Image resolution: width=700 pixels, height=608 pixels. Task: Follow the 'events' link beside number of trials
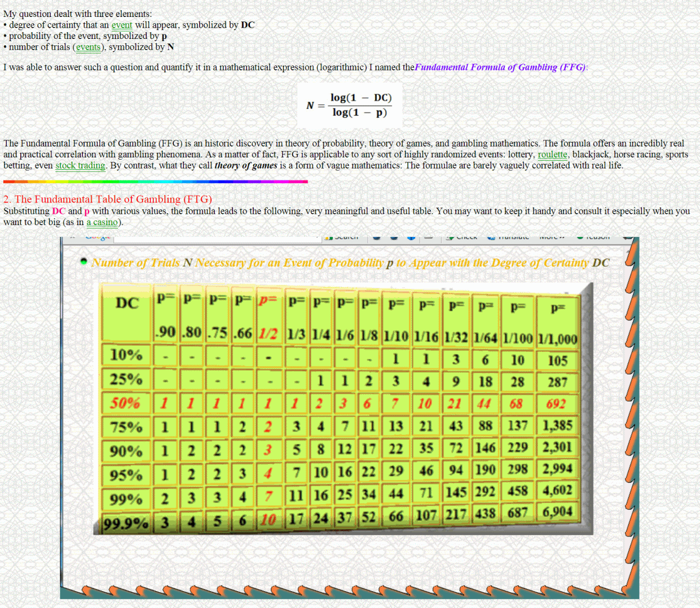(88, 47)
